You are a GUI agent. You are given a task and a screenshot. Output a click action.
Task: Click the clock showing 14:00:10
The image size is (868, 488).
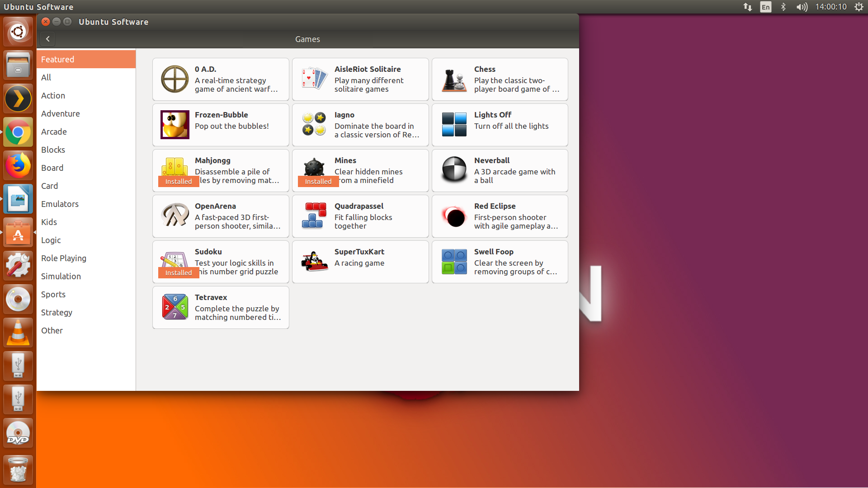click(x=831, y=7)
